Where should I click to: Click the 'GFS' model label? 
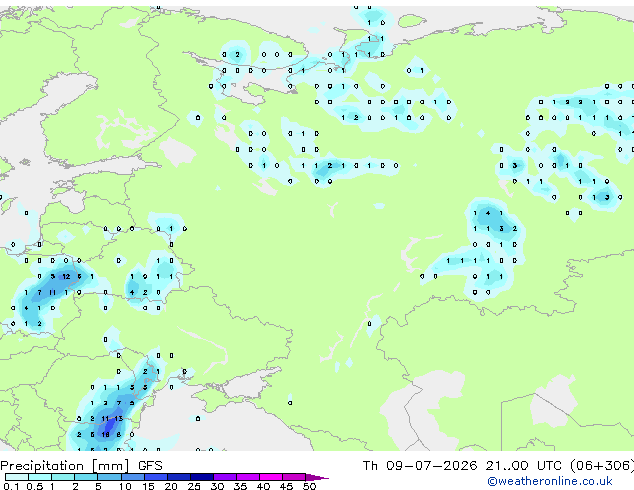click(150, 466)
